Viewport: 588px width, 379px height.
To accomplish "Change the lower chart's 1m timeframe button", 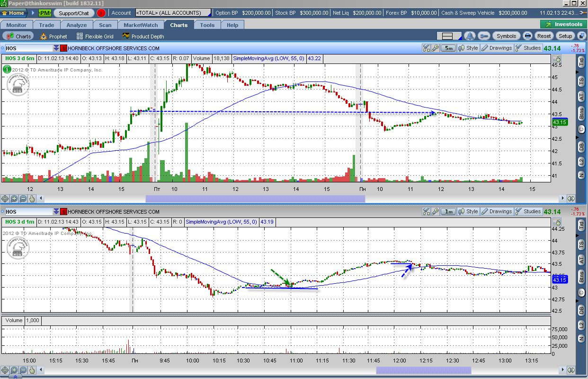I will (448, 211).
